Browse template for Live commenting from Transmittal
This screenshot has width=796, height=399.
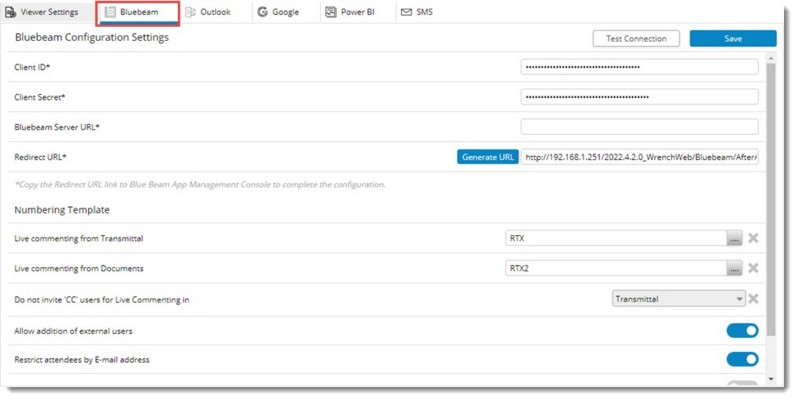click(734, 238)
